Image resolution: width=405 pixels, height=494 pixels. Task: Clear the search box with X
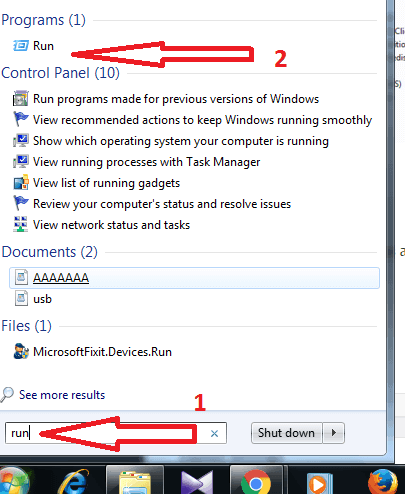[x=214, y=433]
